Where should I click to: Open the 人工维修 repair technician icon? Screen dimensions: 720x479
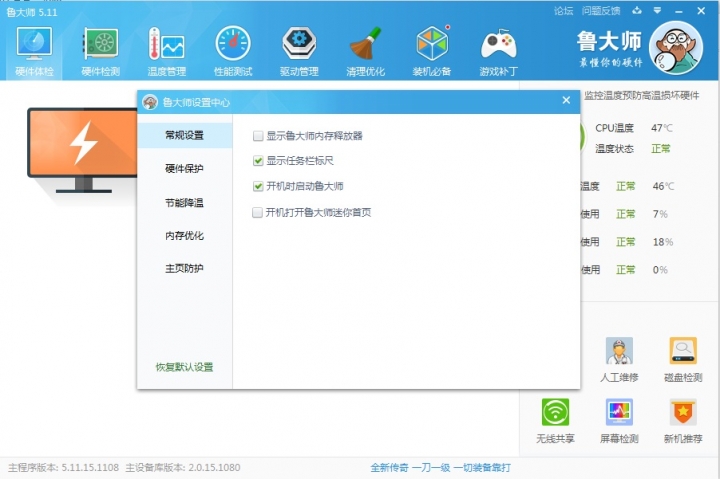point(619,351)
